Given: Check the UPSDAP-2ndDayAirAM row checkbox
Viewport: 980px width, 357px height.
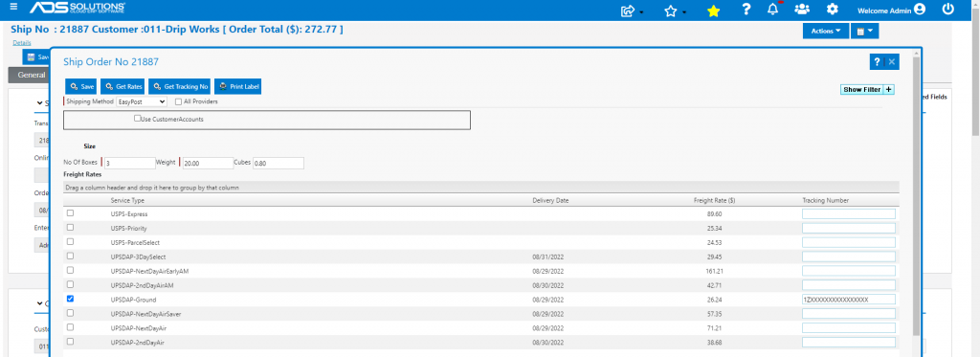Looking at the screenshot, I should pyautogui.click(x=70, y=284).
